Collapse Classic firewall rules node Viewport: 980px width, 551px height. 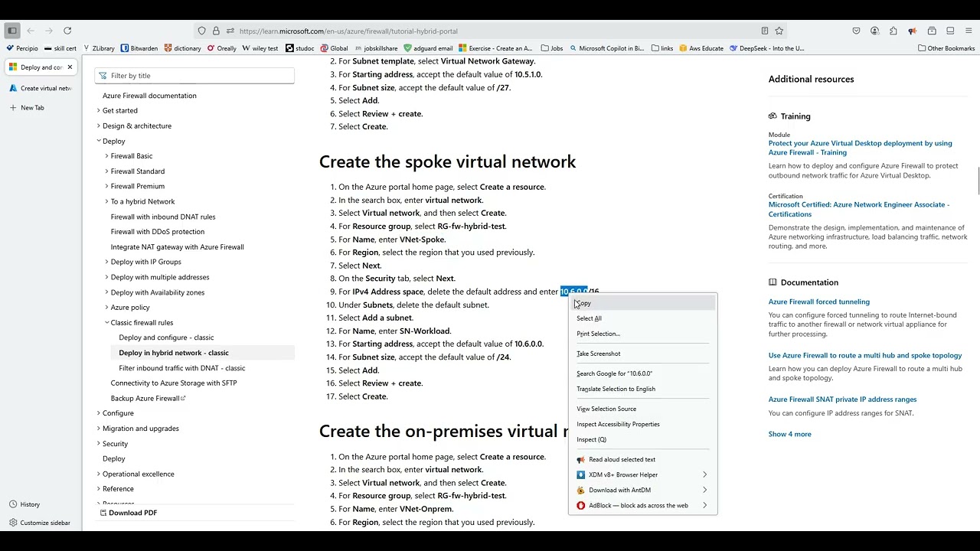pyautogui.click(x=106, y=322)
